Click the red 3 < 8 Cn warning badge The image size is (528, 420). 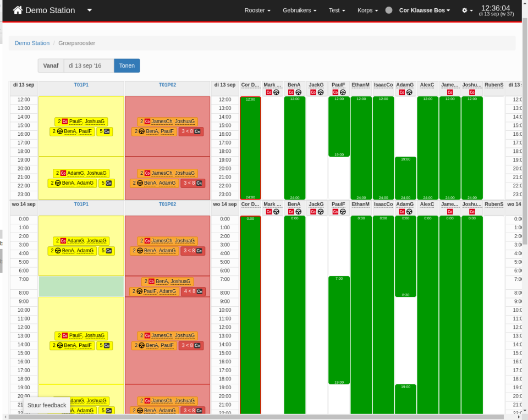point(191,131)
